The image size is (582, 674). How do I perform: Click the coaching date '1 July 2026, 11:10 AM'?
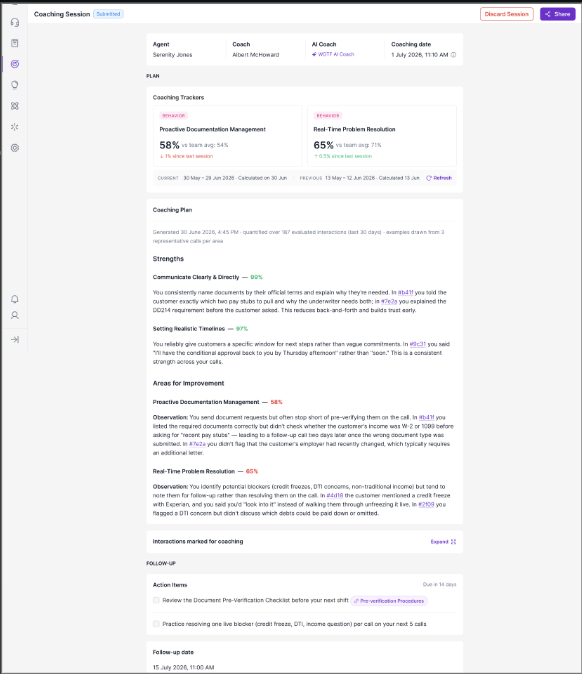(x=420, y=55)
